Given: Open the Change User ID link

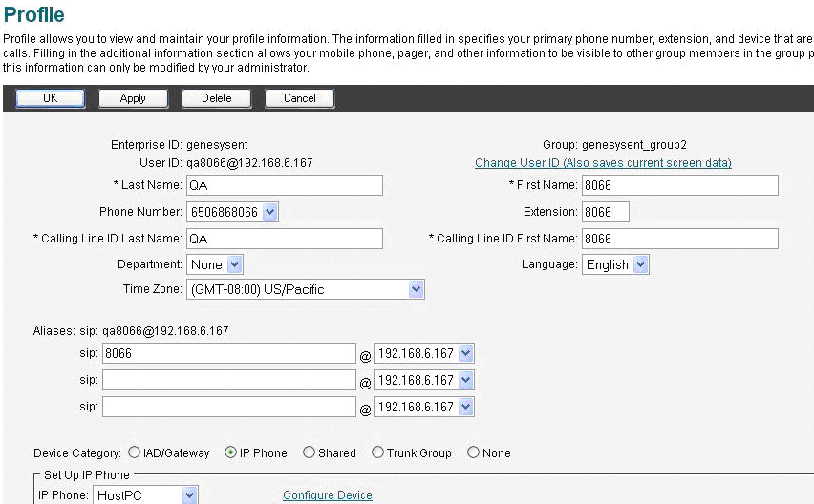Looking at the screenshot, I should pyautogui.click(x=603, y=163).
